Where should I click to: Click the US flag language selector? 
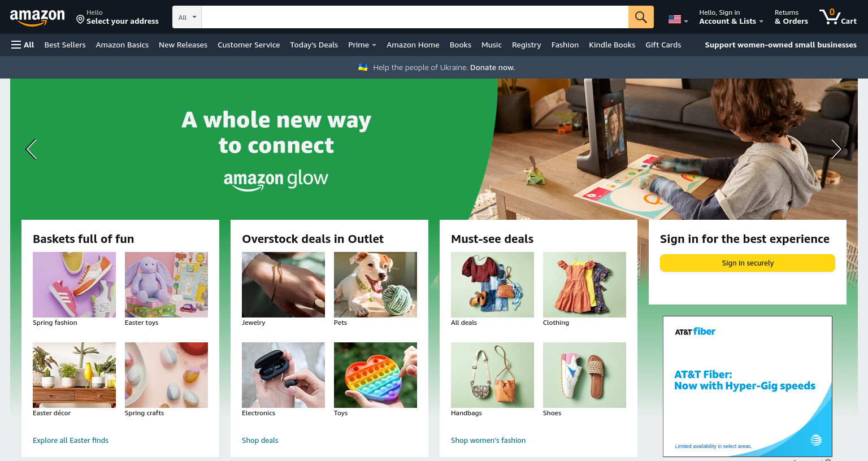(678, 19)
